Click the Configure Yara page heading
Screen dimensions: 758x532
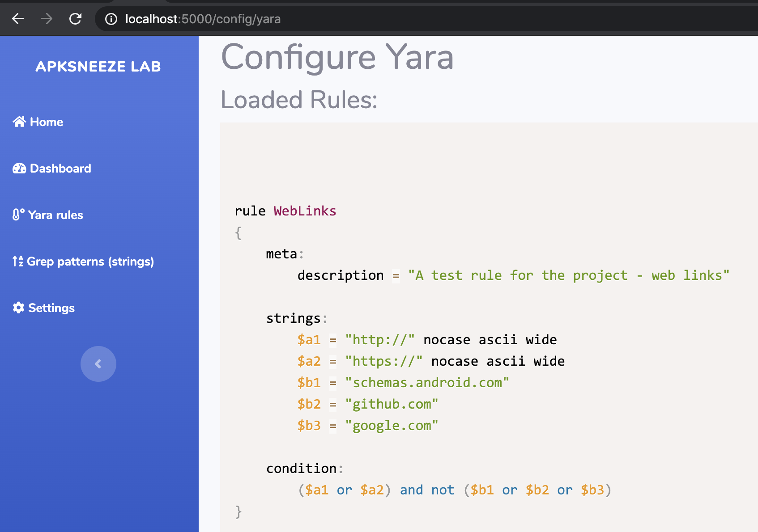tap(337, 57)
